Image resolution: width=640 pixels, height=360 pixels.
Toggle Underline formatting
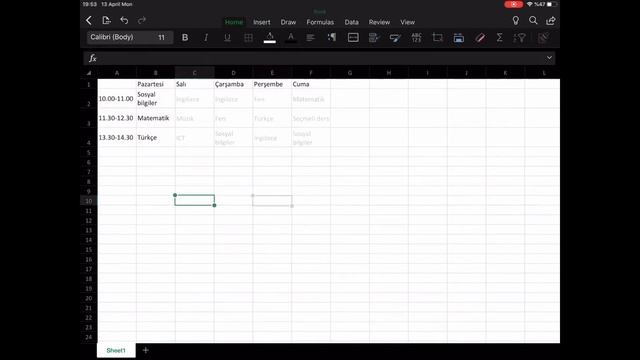tap(227, 38)
